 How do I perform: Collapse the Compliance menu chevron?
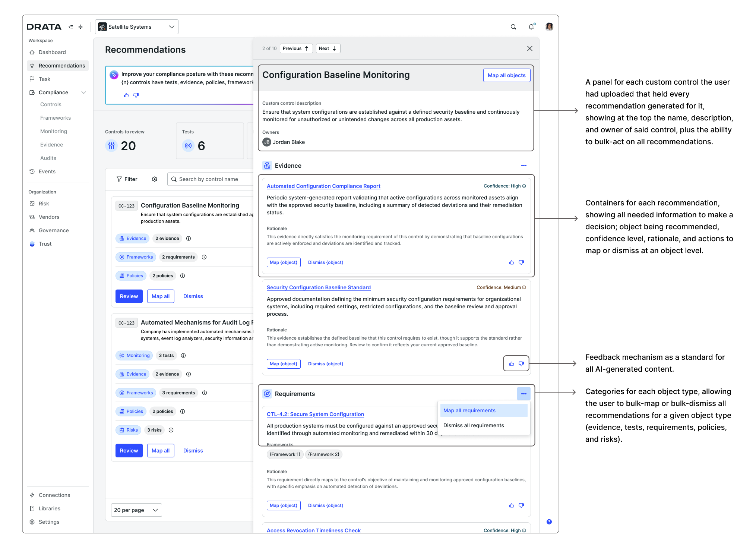coord(84,92)
